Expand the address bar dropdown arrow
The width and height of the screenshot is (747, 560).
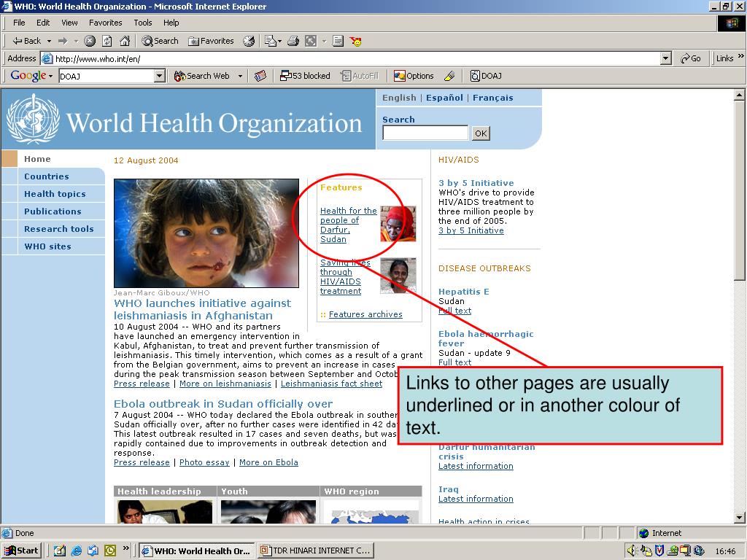(x=666, y=58)
